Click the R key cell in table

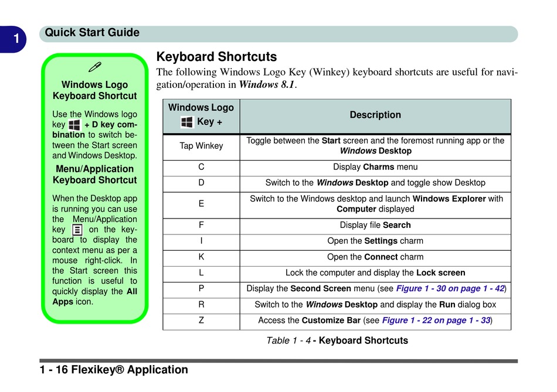(x=201, y=305)
